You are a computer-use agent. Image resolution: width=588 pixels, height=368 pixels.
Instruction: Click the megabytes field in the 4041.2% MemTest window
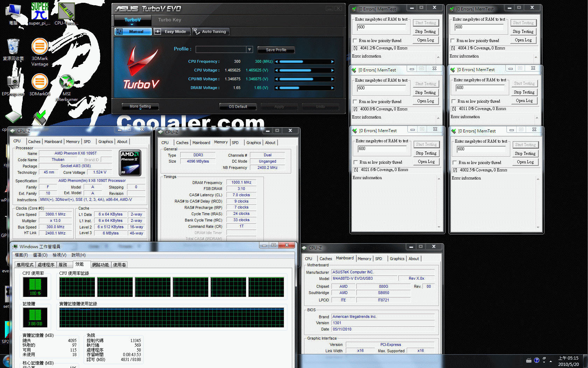(x=381, y=27)
